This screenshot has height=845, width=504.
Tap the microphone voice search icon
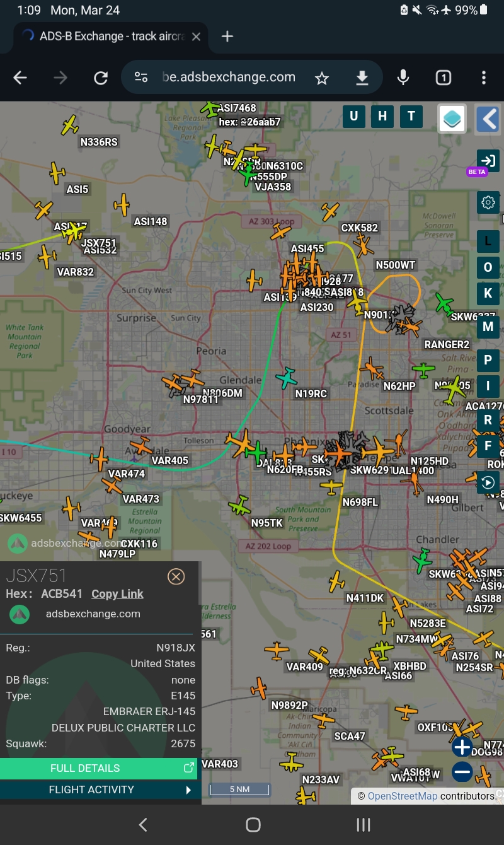click(x=403, y=78)
